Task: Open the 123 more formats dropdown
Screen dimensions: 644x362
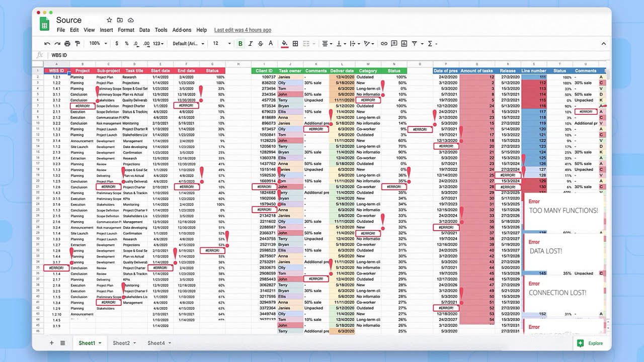Action: 158,44
